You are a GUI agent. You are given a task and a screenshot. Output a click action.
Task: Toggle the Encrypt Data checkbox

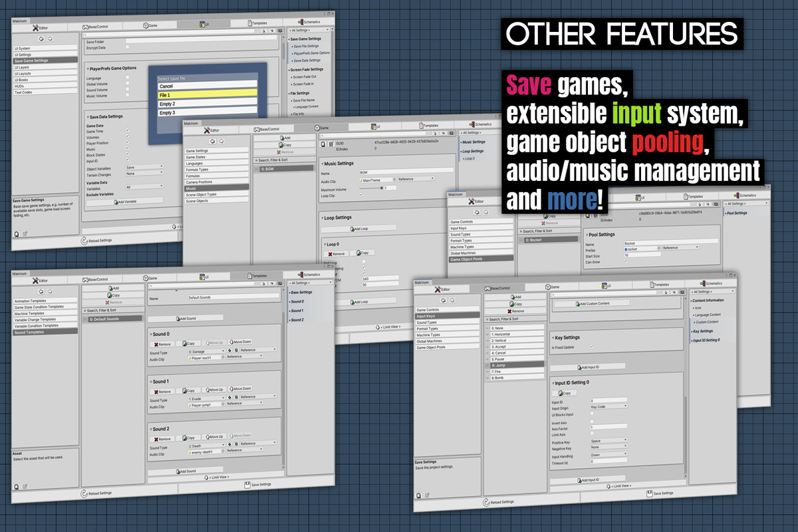pyautogui.click(x=127, y=47)
